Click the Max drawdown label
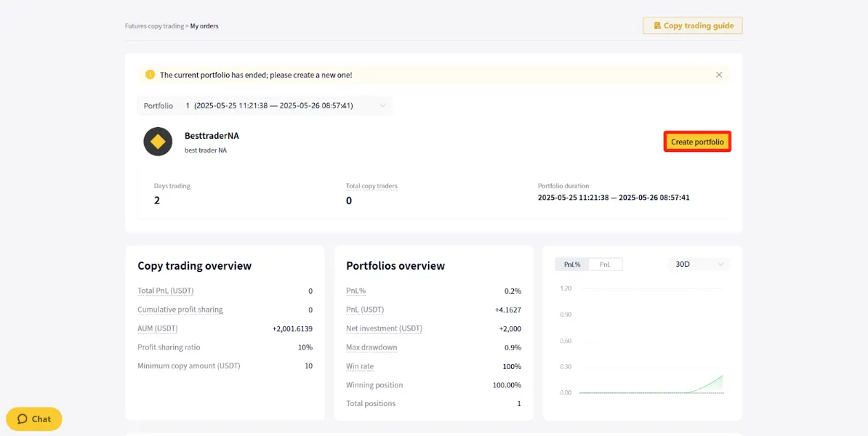Image resolution: width=868 pixels, height=436 pixels. [371, 347]
